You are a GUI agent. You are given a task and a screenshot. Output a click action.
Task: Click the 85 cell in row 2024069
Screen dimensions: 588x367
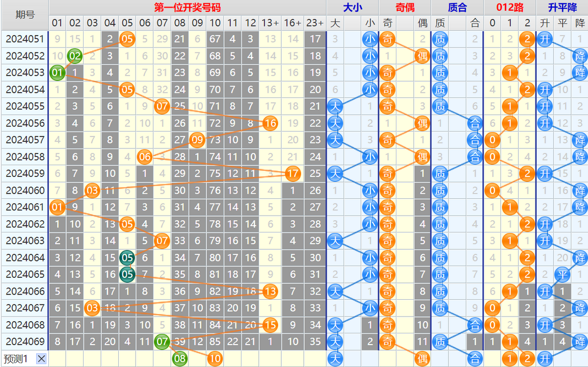tap(215, 342)
